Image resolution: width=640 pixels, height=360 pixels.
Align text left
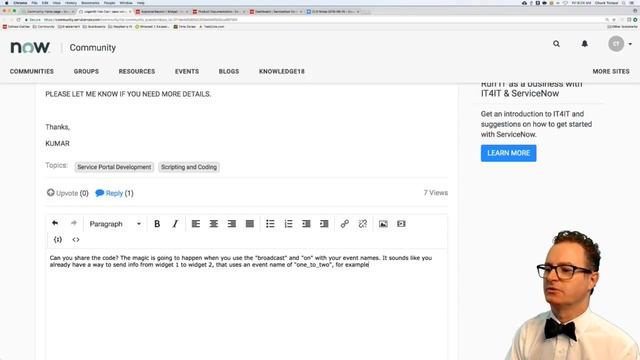click(x=196, y=224)
